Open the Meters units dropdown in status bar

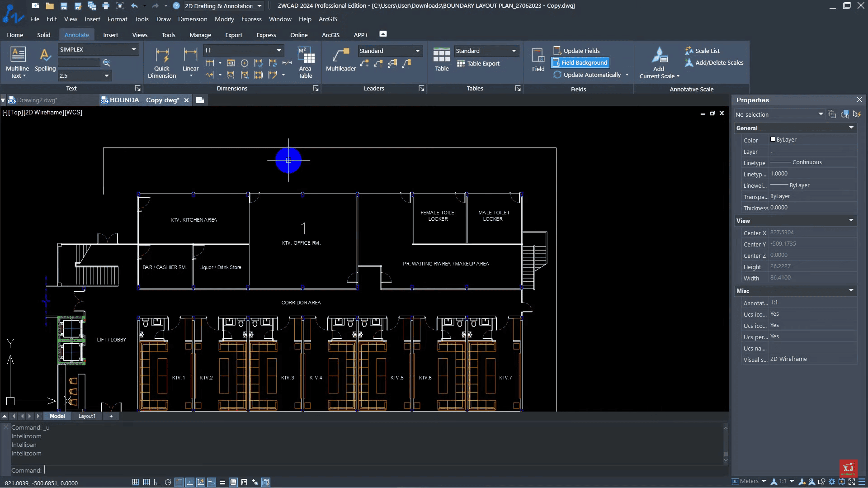(x=764, y=481)
